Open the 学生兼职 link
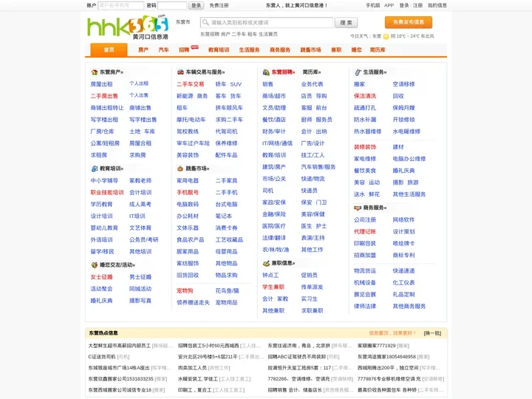Viewport: 532px width, 399px height. (273, 287)
